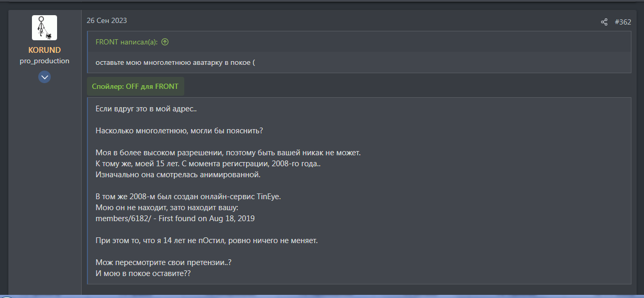Expand KORUND's user info chevron
The height and width of the screenshot is (298, 644).
click(45, 77)
